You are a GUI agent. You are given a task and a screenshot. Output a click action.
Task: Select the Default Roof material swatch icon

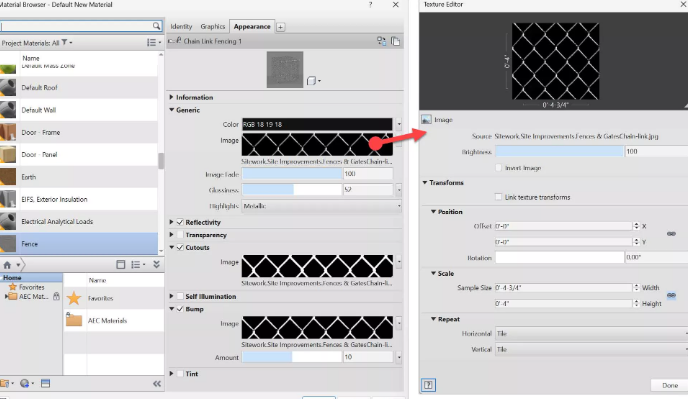[x=8, y=87]
